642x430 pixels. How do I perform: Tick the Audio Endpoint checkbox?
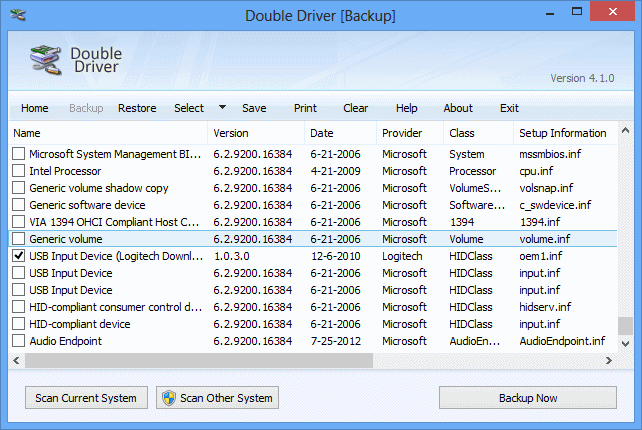pyautogui.click(x=18, y=341)
